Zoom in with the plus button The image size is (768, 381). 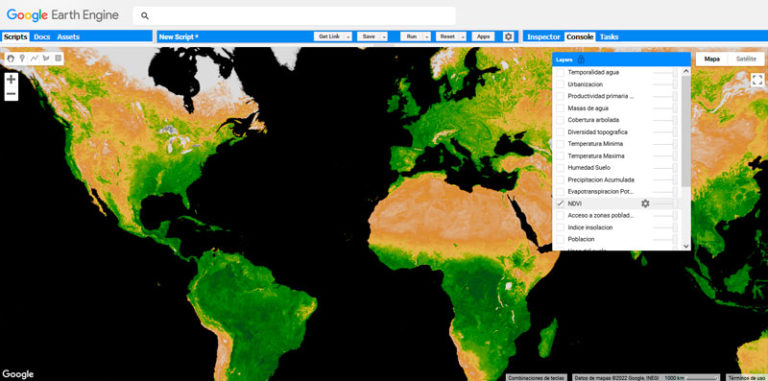point(11,79)
